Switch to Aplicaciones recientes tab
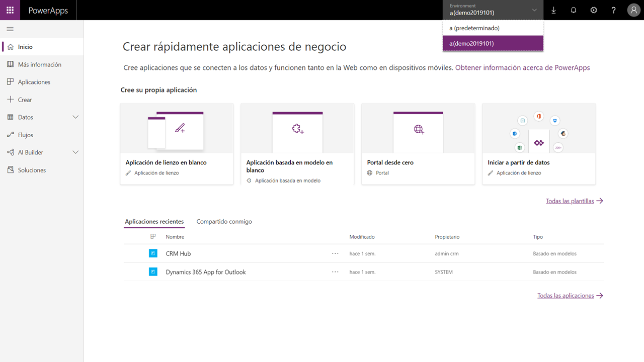Image resolution: width=644 pixels, height=362 pixels. (x=154, y=222)
